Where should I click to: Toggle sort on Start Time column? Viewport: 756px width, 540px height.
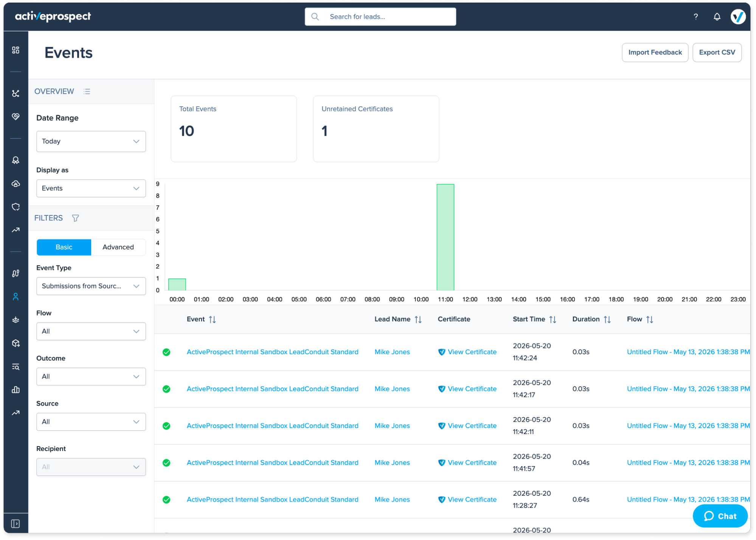[x=553, y=319]
